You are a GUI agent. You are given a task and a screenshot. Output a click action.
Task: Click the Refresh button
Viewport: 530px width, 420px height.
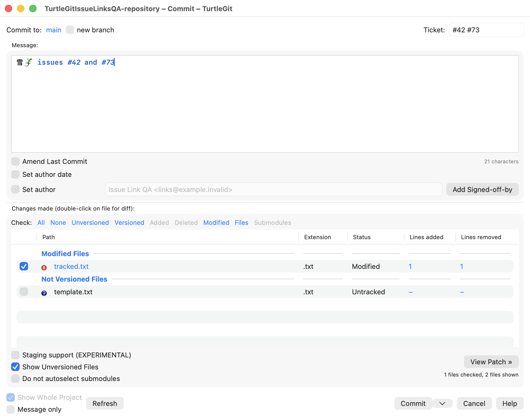click(105, 403)
